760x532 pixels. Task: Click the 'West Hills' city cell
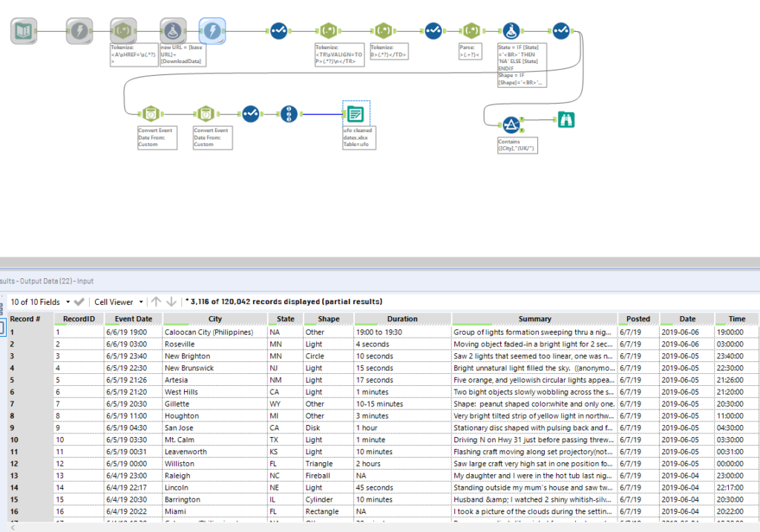[x=215, y=392]
